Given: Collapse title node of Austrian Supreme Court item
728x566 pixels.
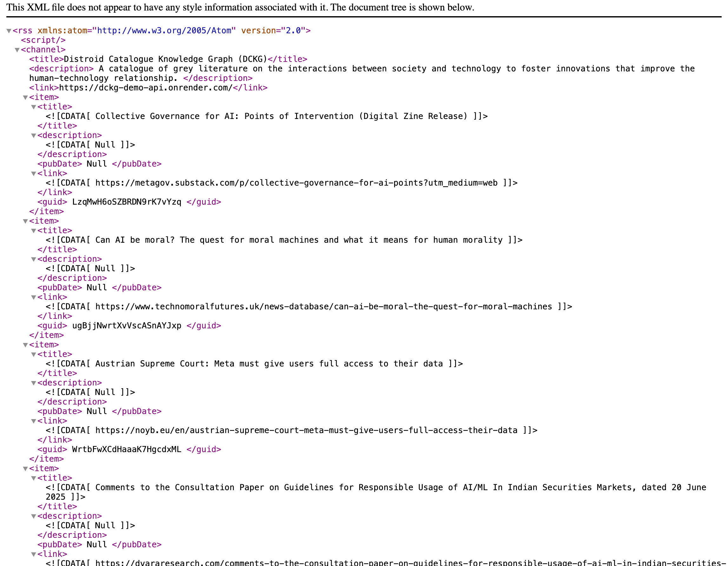Looking at the screenshot, I should (x=34, y=354).
